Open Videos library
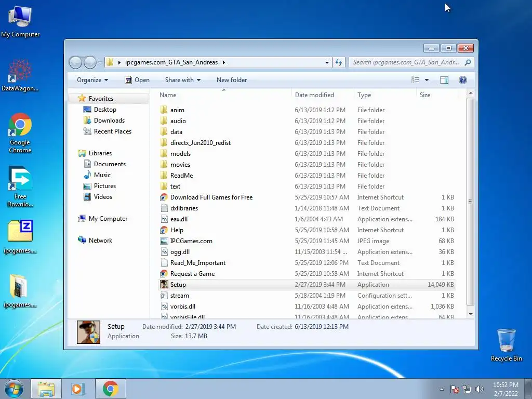 point(103,196)
